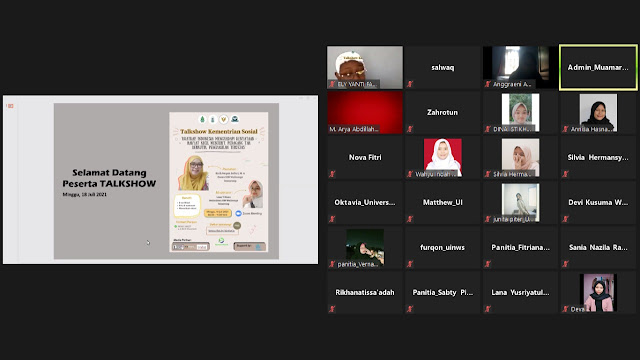The width and height of the screenshot is (640, 360).
Task: Select participant name "Oktavia_Univers..."
Action: tap(365, 202)
